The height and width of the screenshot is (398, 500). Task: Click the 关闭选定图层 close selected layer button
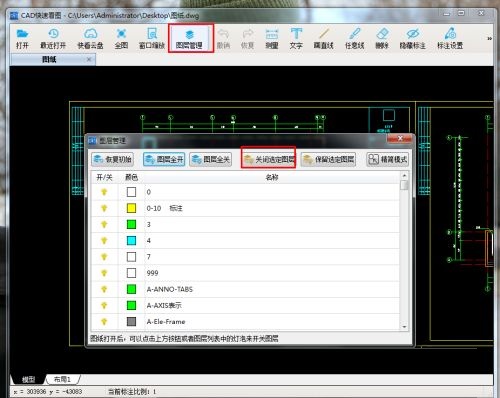(269, 159)
